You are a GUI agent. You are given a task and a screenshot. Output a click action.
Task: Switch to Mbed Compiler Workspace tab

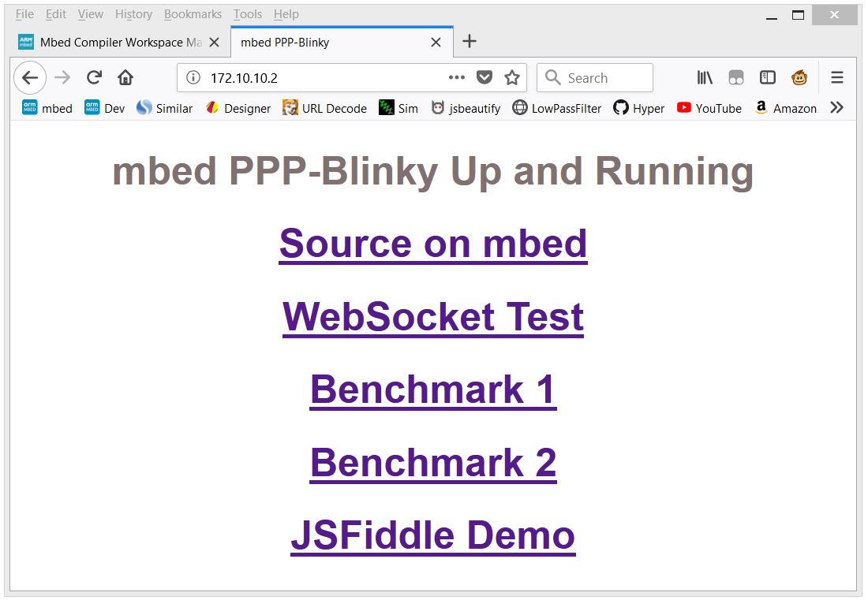coord(110,43)
